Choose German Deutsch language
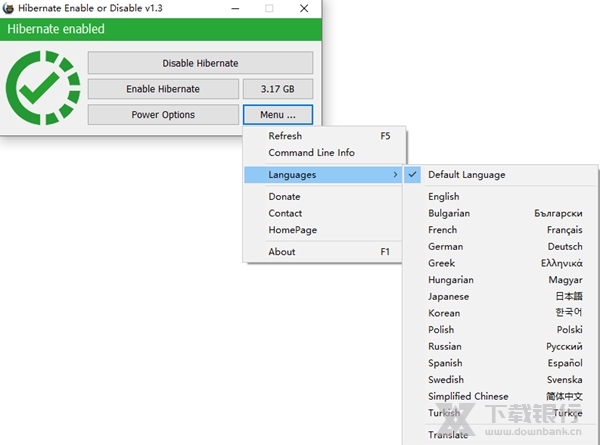This screenshot has width=600, height=445. pyautogui.click(x=505, y=247)
